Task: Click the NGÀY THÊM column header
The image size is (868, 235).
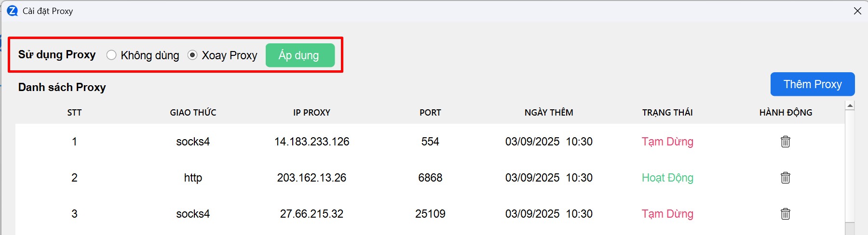Action: (x=549, y=113)
